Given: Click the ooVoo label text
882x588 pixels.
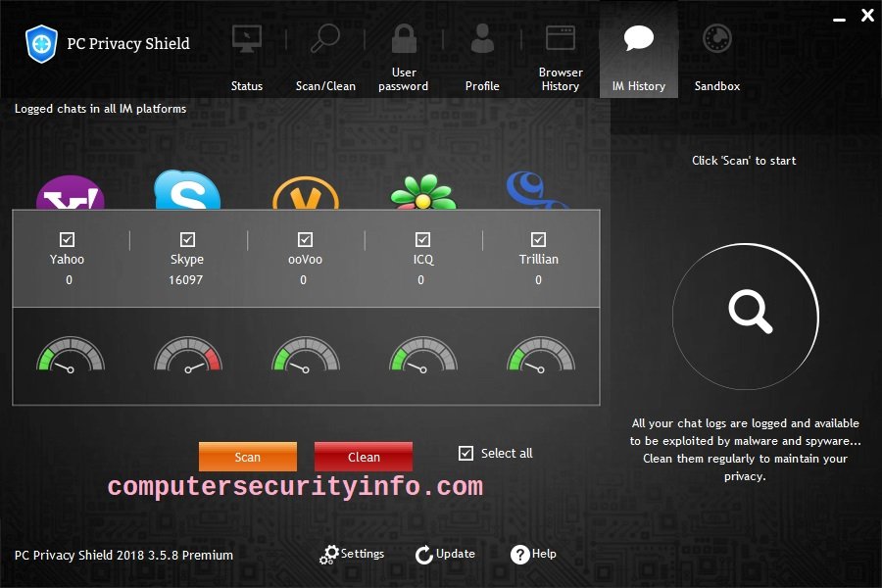Looking at the screenshot, I should [x=305, y=260].
